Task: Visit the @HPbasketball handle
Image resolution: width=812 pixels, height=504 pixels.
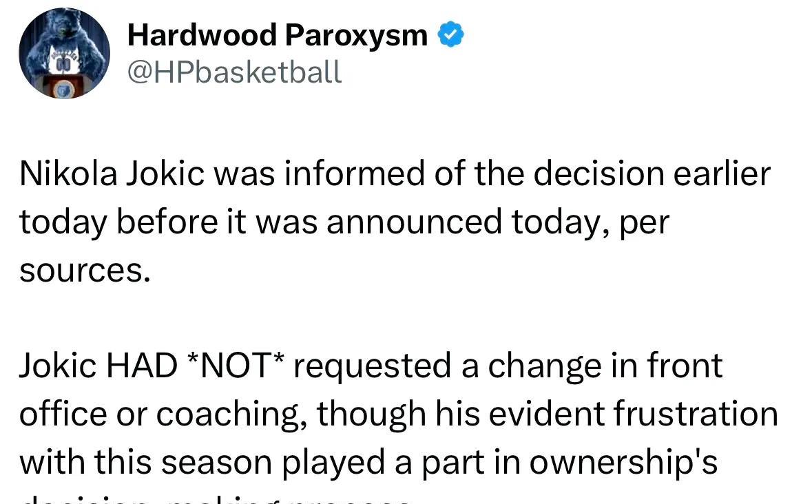Action: [234, 72]
